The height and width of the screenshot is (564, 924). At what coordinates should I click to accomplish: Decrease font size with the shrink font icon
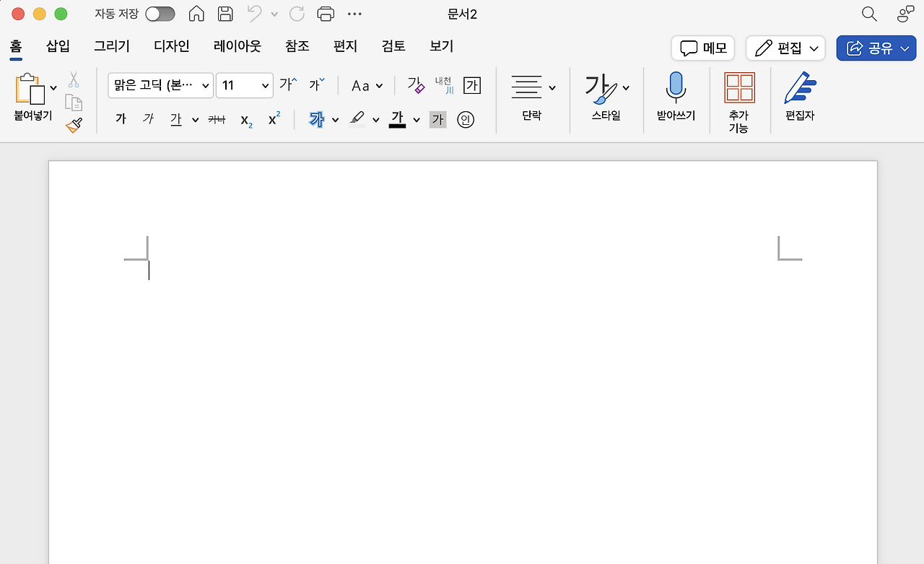click(317, 84)
